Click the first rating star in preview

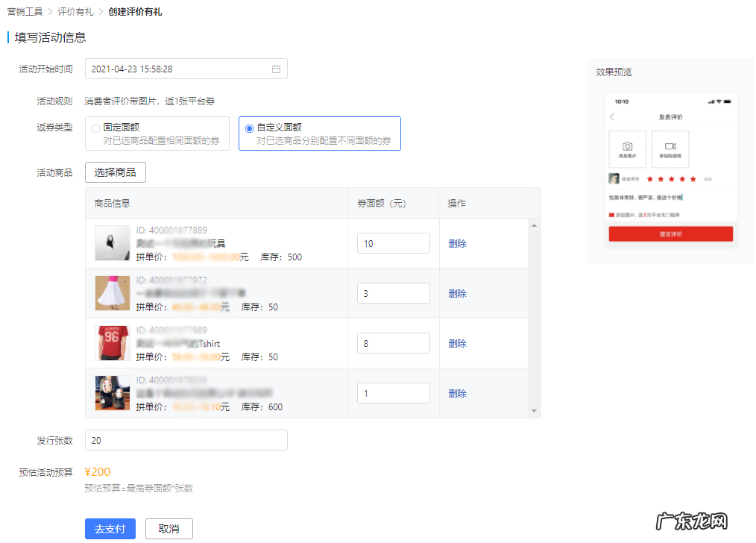650,180
